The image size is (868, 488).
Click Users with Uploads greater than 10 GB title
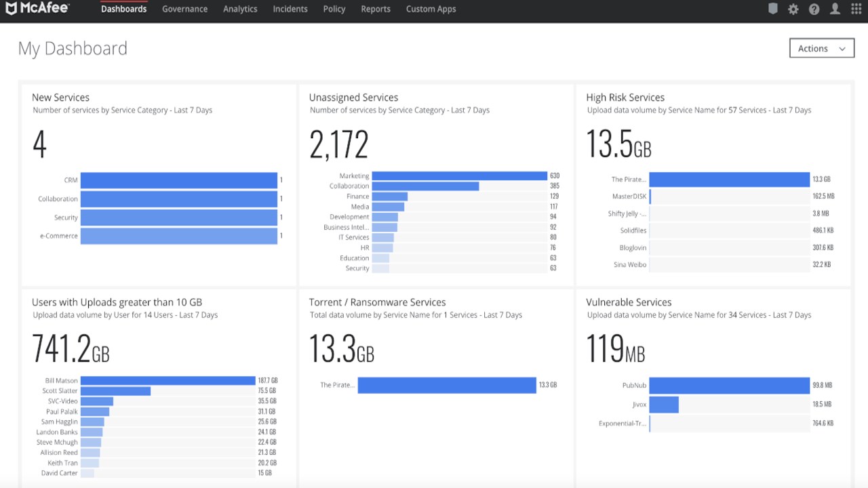point(117,302)
